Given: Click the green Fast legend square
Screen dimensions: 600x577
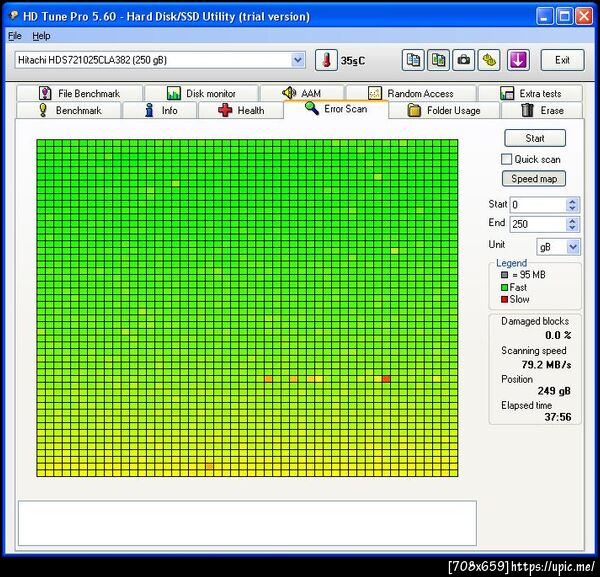Looking at the screenshot, I should (x=504, y=287).
